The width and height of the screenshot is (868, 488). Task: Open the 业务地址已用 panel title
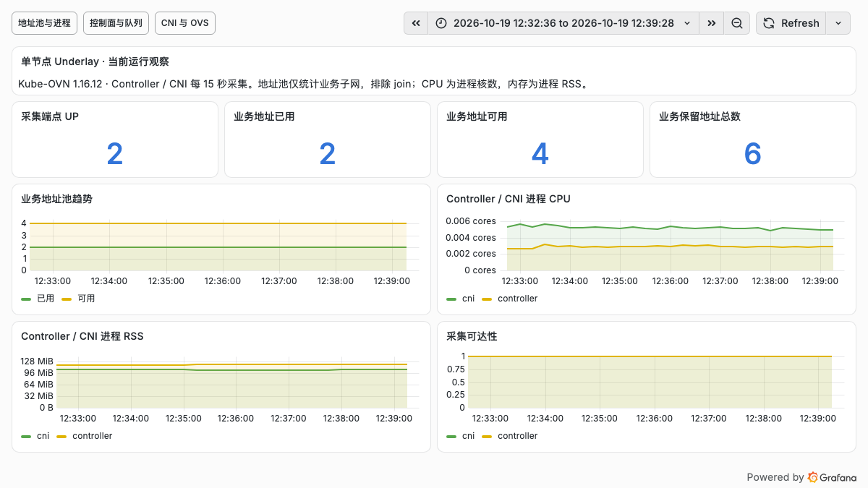pos(264,116)
